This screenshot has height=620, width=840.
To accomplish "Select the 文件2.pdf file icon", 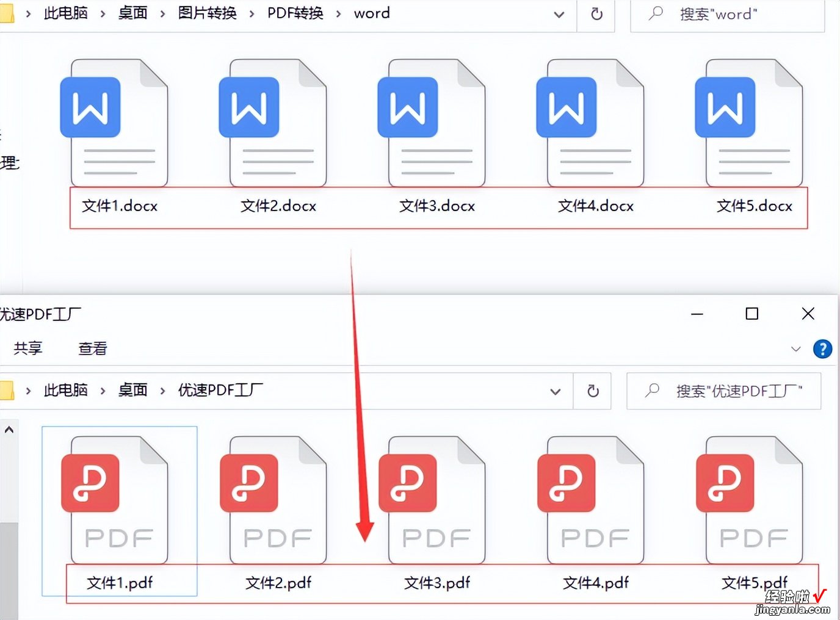I will pos(273,500).
